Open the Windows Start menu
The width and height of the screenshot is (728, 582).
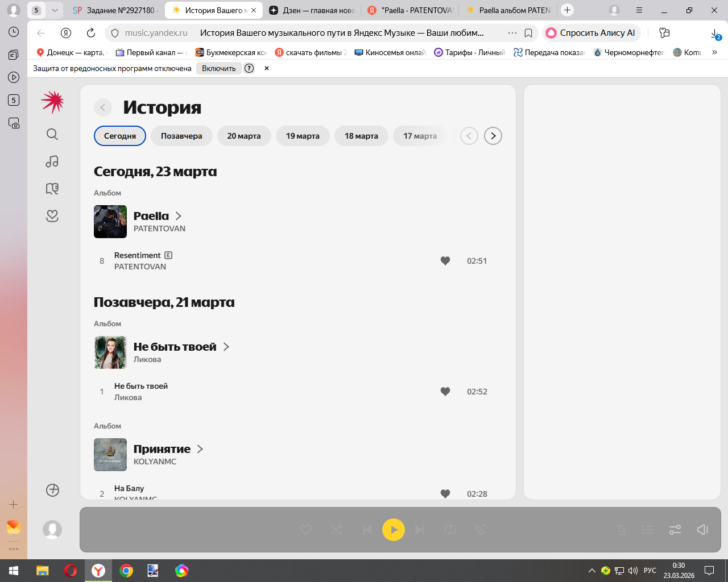click(14, 571)
